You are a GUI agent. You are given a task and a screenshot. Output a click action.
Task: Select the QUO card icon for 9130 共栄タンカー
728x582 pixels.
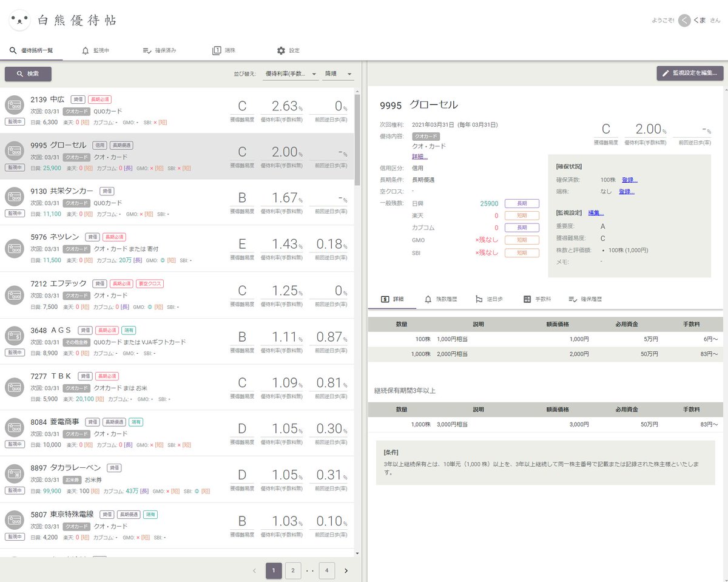click(x=14, y=196)
